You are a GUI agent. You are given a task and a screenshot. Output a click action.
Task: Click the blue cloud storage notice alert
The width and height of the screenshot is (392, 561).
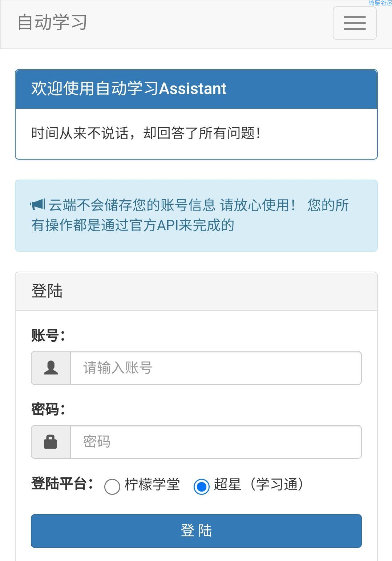196,215
